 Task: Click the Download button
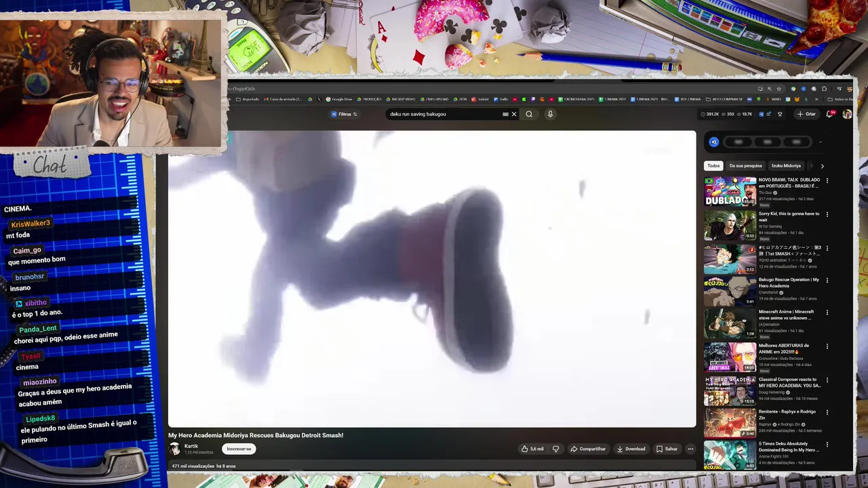[631, 449]
